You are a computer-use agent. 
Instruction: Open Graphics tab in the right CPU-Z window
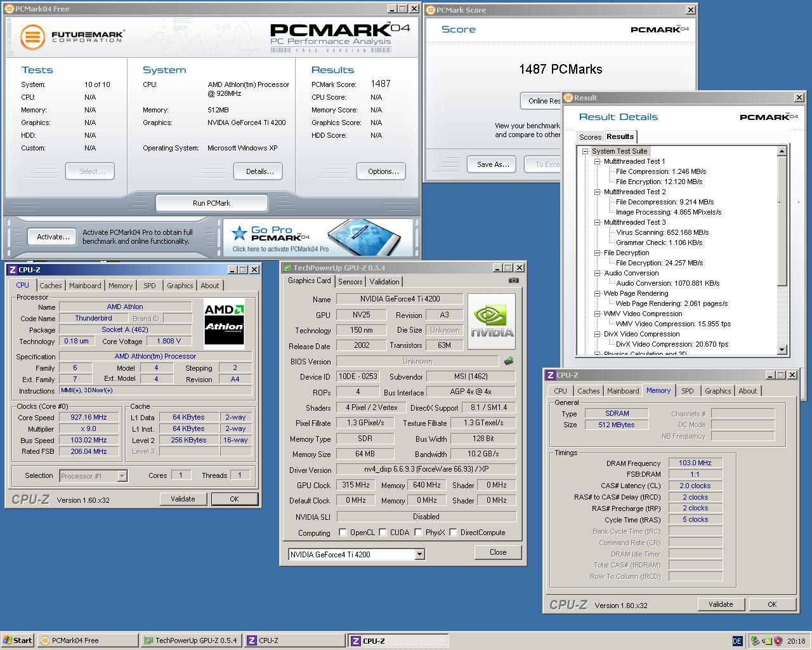pyautogui.click(x=718, y=391)
